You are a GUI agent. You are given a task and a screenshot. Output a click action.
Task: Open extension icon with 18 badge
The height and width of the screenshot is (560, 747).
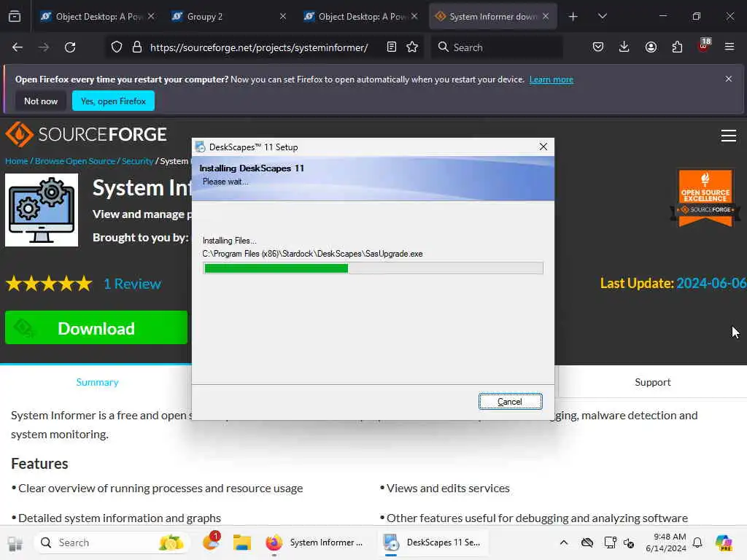[x=704, y=46]
